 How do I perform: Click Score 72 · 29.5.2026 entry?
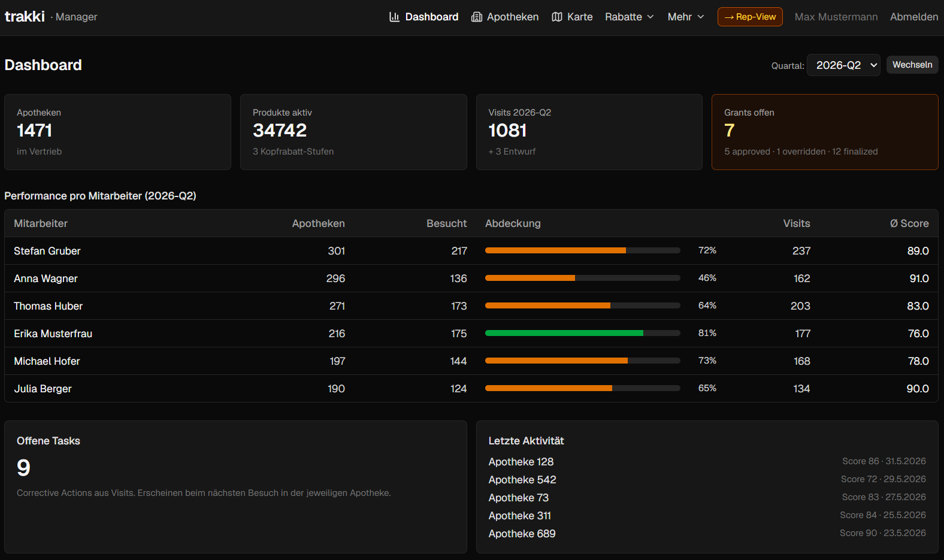click(884, 479)
